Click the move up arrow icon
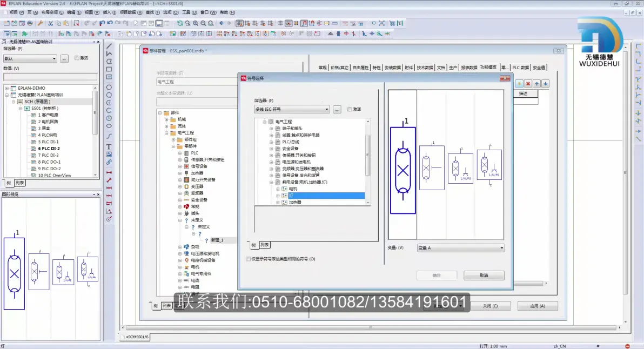The width and height of the screenshot is (644, 349). coord(537,83)
